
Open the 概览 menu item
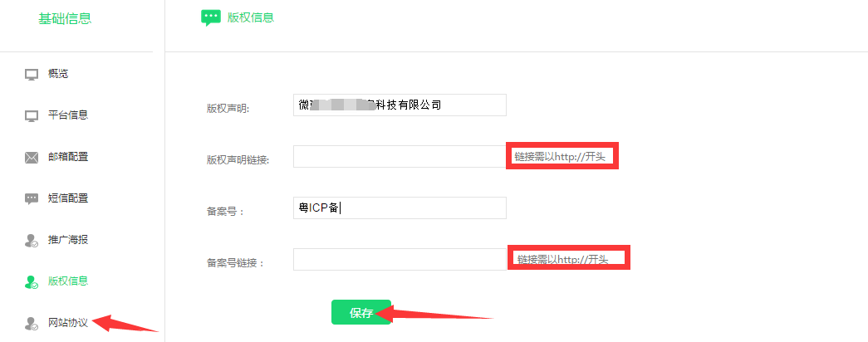58,74
